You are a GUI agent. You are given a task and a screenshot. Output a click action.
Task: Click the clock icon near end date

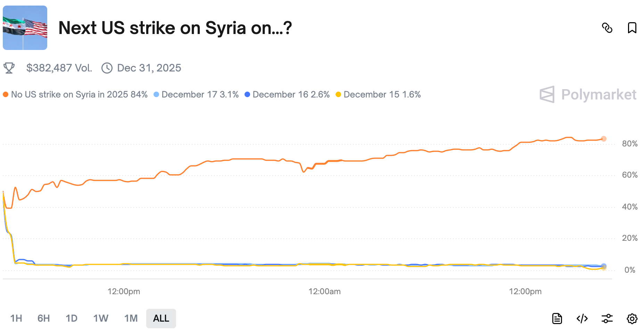coord(107,68)
